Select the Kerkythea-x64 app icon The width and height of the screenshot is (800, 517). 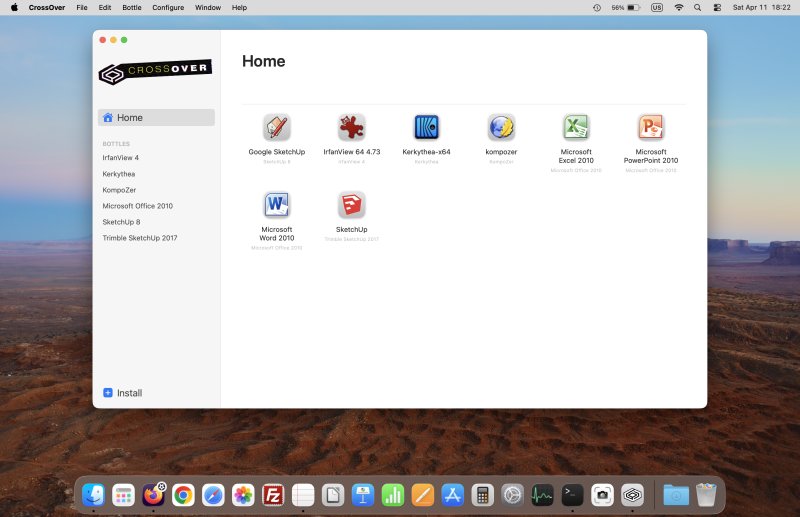tap(426, 128)
